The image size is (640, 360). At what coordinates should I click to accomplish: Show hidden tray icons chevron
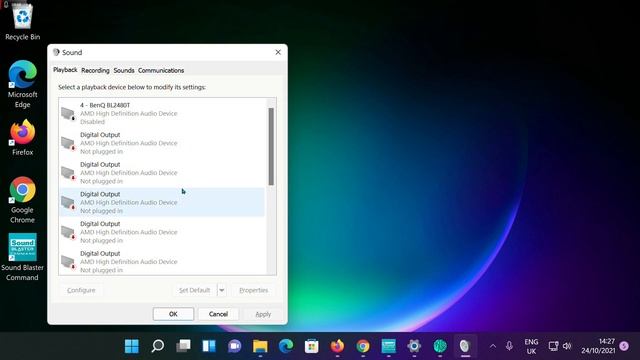point(493,346)
